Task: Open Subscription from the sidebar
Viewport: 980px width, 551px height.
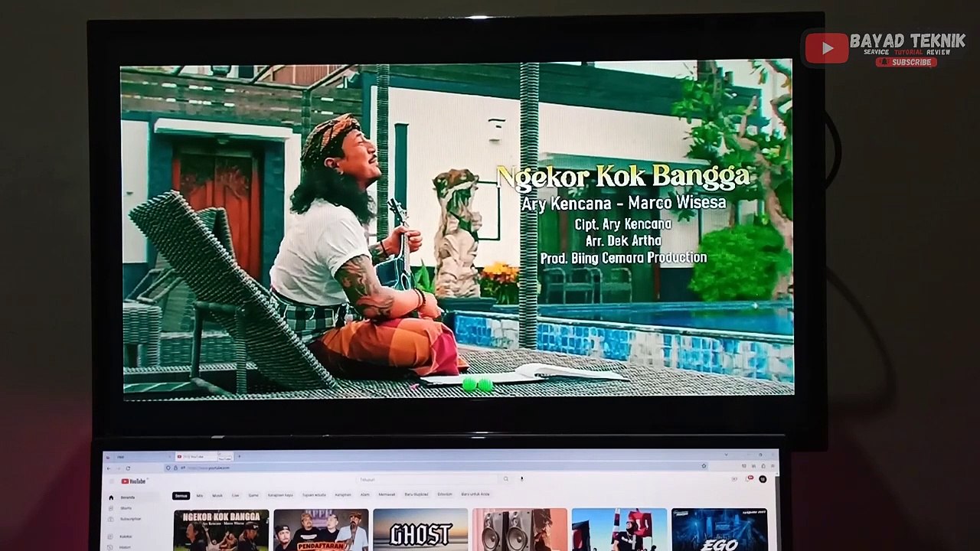Action: (130, 519)
